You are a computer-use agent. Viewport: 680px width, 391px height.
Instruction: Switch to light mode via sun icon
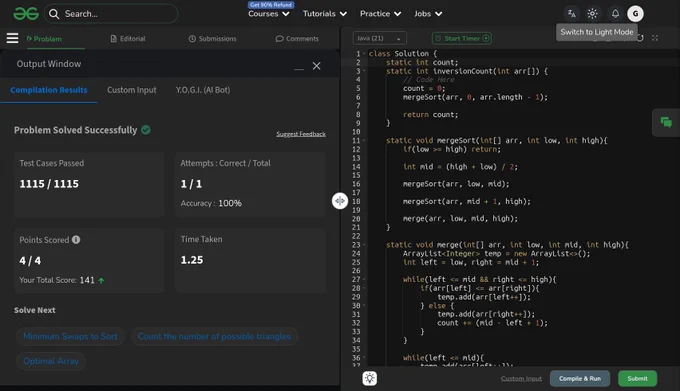point(592,14)
